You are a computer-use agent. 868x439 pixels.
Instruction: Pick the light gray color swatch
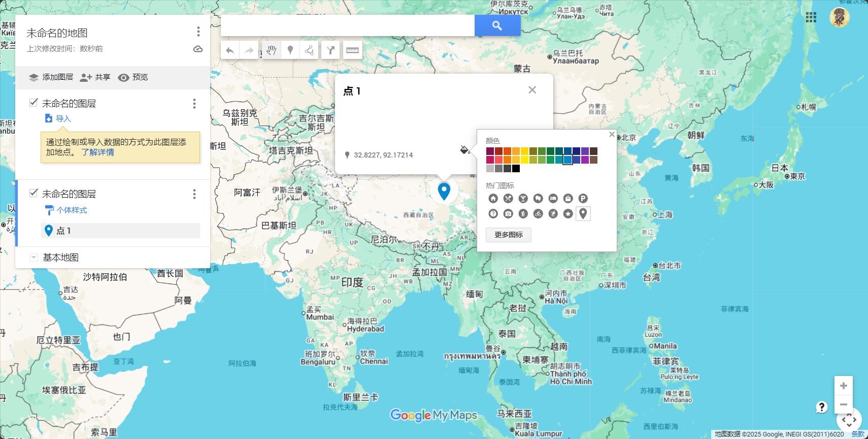pyautogui.click(x=490, y=169)
